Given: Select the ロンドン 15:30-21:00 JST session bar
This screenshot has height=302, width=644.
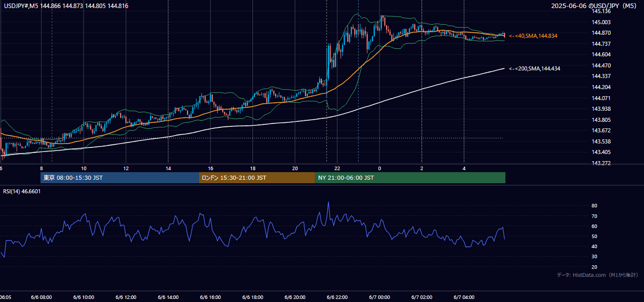Looking at the screenshot, I should (257, 178).
